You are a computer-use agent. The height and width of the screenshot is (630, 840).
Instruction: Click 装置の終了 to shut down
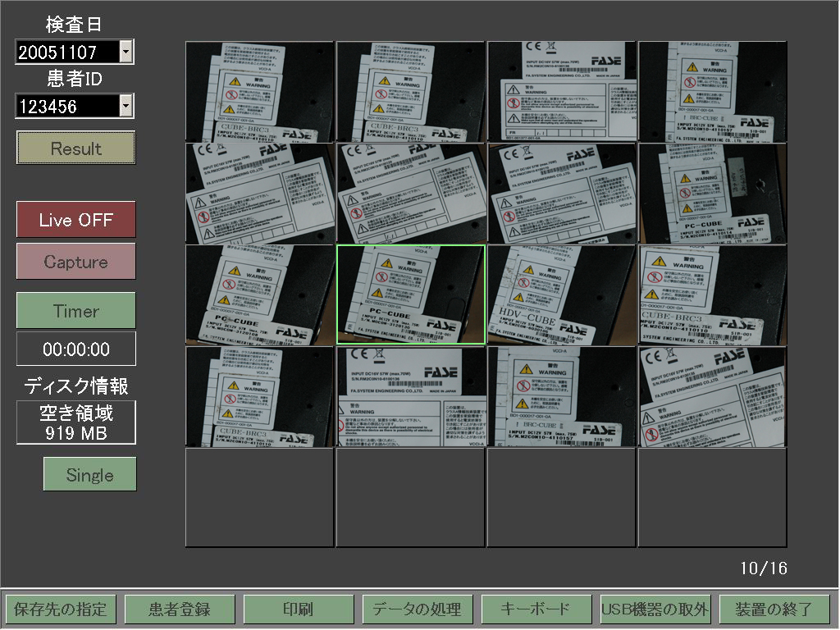click(x=774, y=609)
